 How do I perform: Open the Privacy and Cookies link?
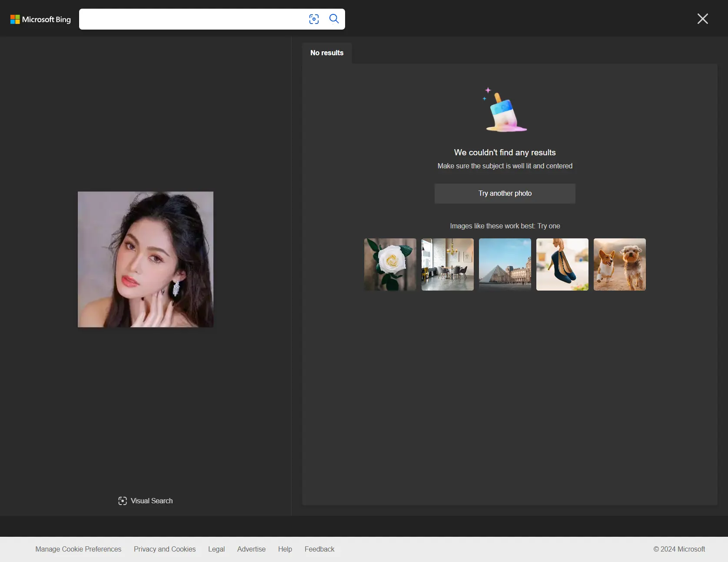click(x=165, y=549)
